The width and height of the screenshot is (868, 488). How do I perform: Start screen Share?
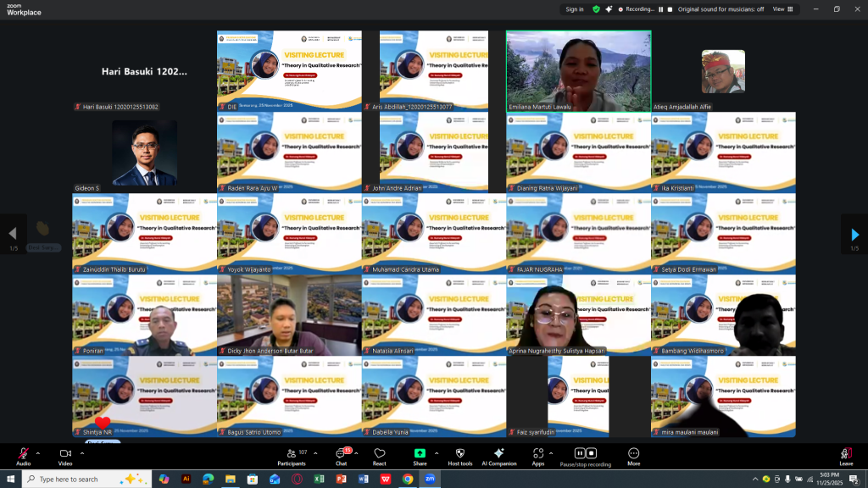(420, 455)
